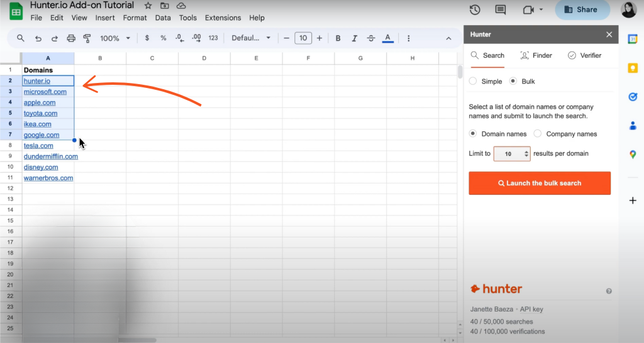644x343 pixels.
Task: Click the search menus magnifier icon
Action: click(x=20, y=38)
